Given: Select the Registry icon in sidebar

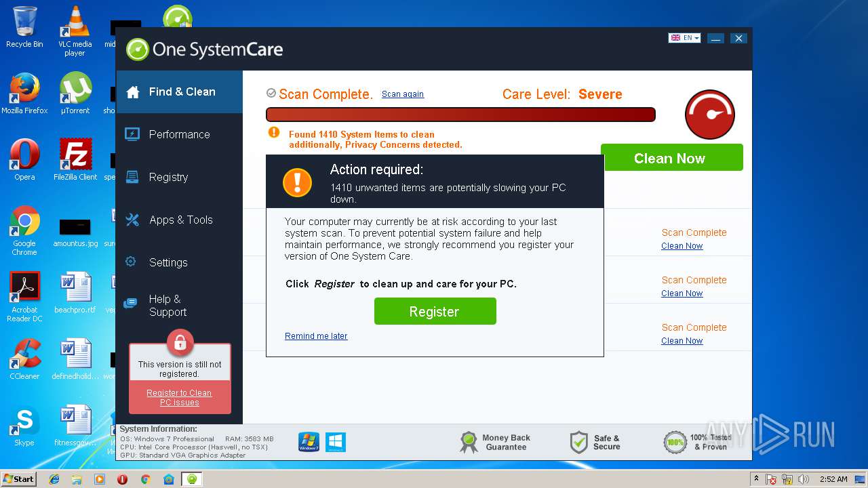Looking at the screenshot, I should (x=132, y=177).
